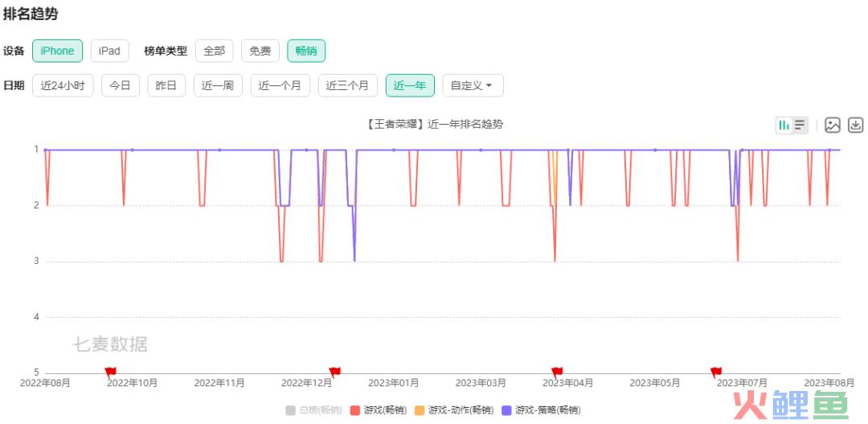Click the 排名趋势 heading

pyautogui.click(x=31, y=15)
